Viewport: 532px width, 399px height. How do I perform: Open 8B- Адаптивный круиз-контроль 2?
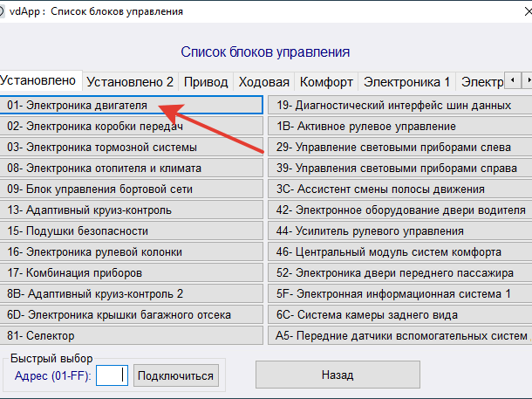[131, 293]
